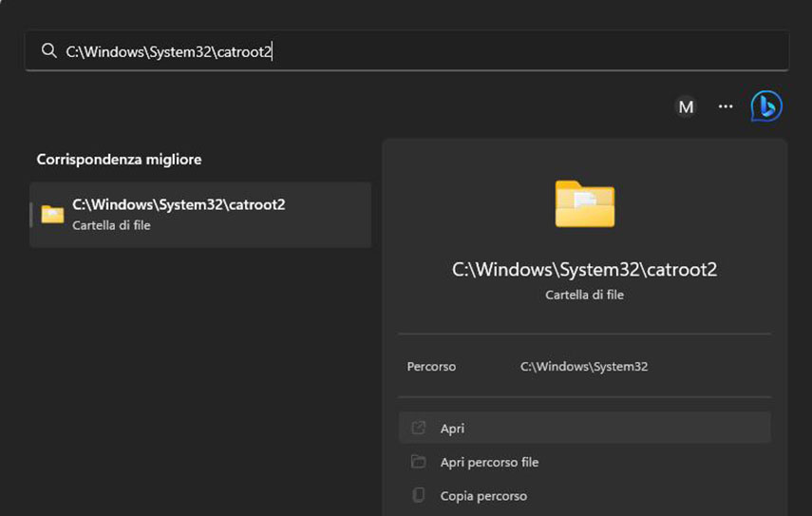Screen dimensions: 812x516
Task: Choose Apri percorso file
Action: point(489,462)
